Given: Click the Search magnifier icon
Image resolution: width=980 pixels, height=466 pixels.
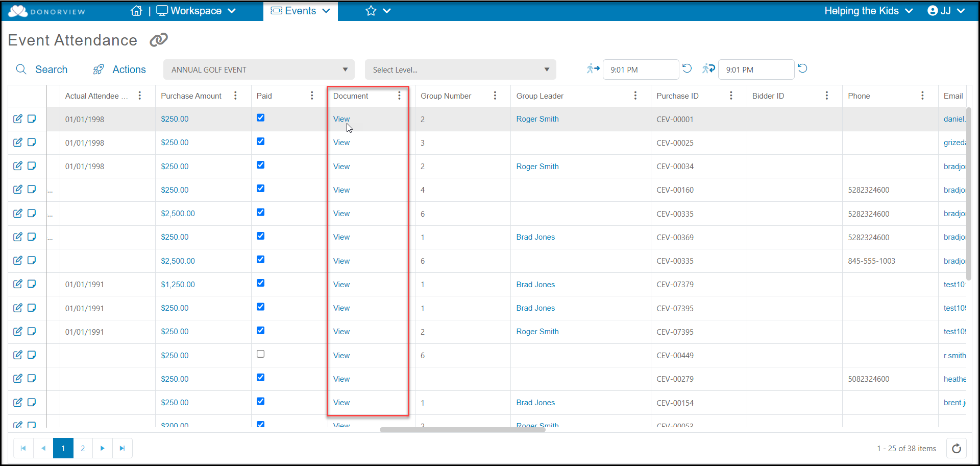Looking at the screenshot, I should (21, 69).
